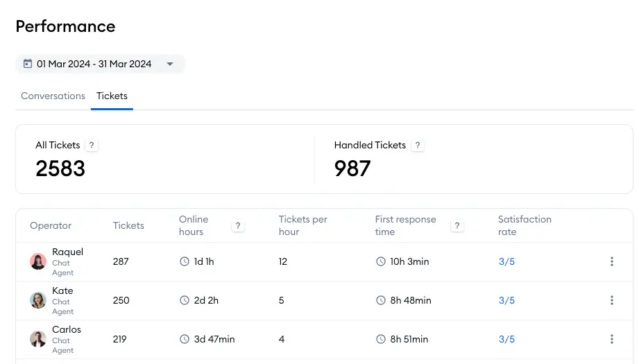Click the 8h 48min response time value
This screenshot has height=364, width=639.
click(x=411, y=300)
